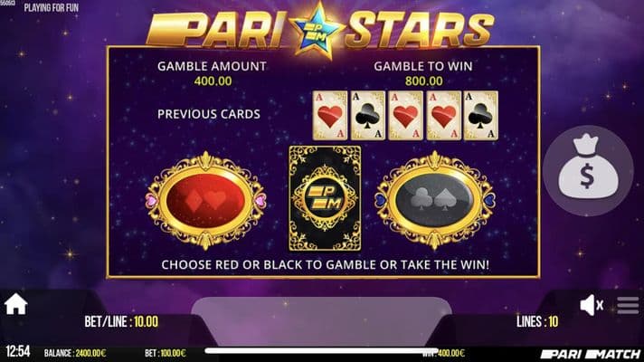This screenshot has width=644, height=362.
Task: Click the Pari Stars star logo
Action: click(x=317, y=31)
